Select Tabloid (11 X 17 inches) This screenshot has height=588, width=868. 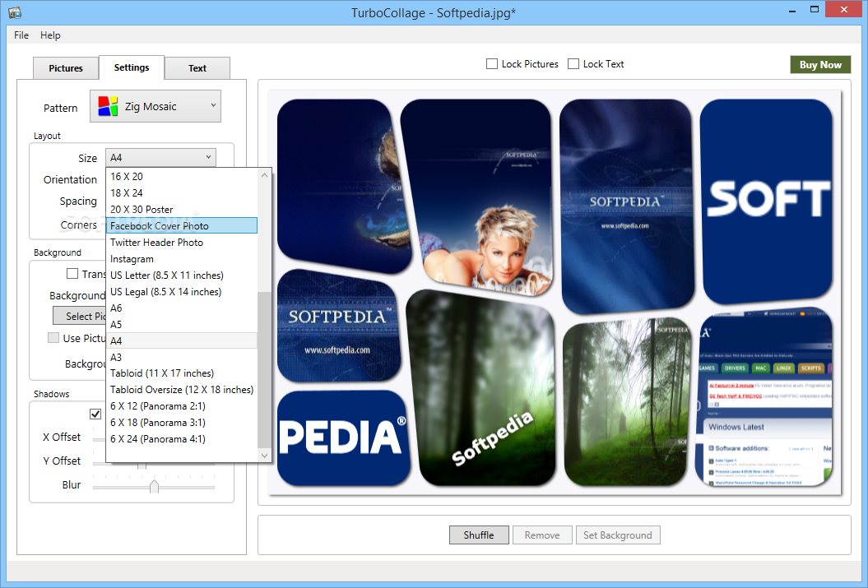[182, 373]
